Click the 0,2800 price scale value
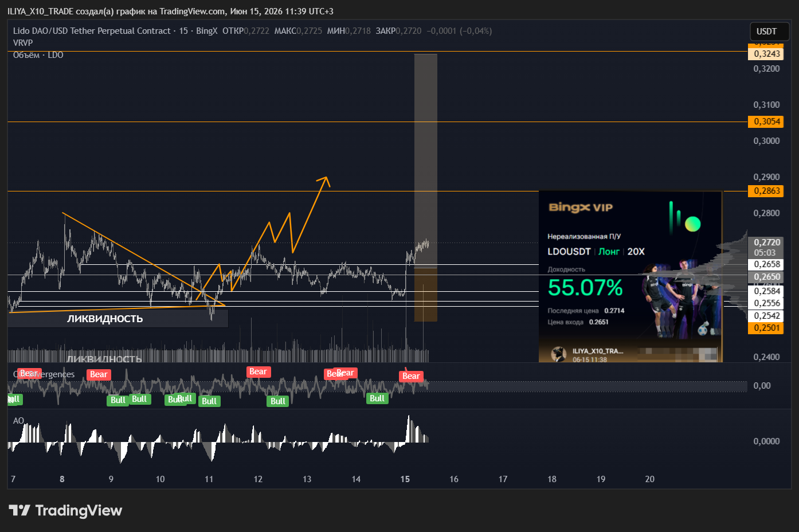 tap(767, 213)
